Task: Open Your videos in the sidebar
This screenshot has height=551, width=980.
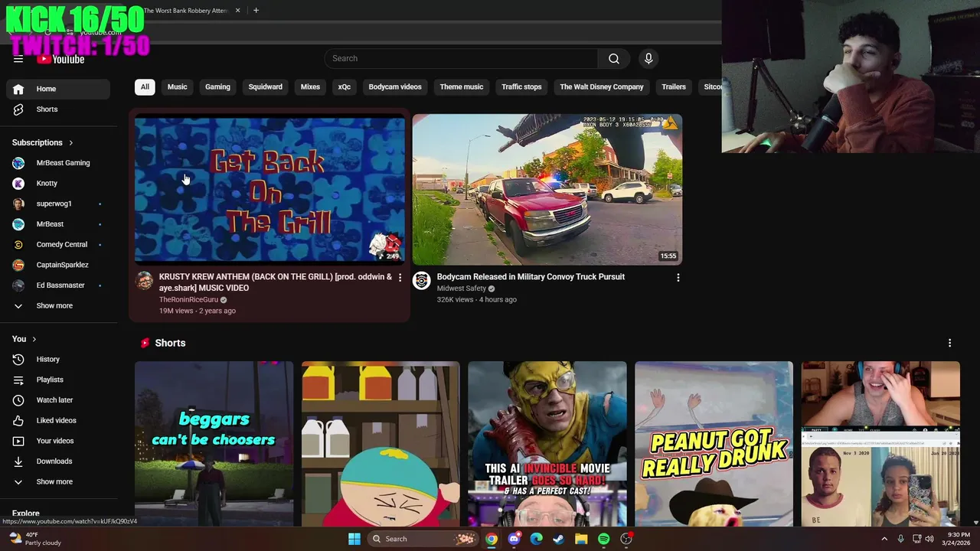Action: point(58,441)
